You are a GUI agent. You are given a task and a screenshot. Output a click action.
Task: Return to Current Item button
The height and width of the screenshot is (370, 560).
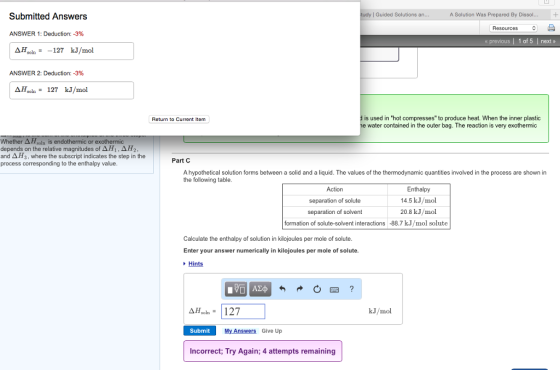179,119
